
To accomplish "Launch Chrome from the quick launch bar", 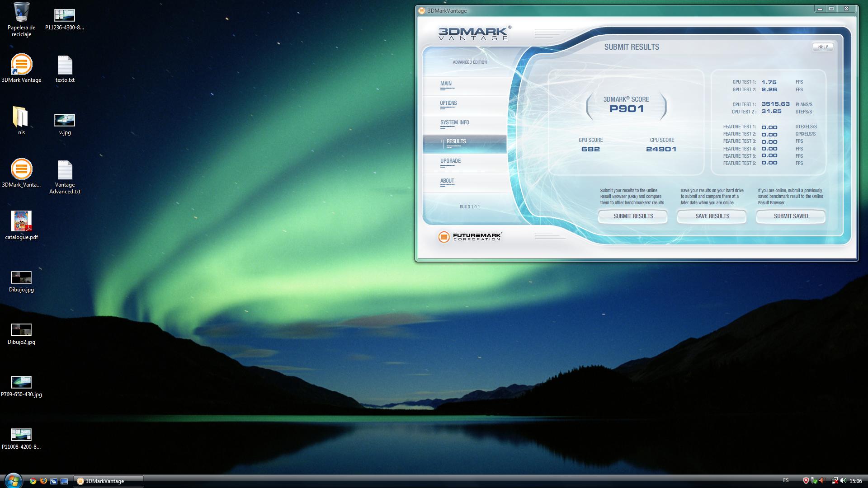I will 33,481.
